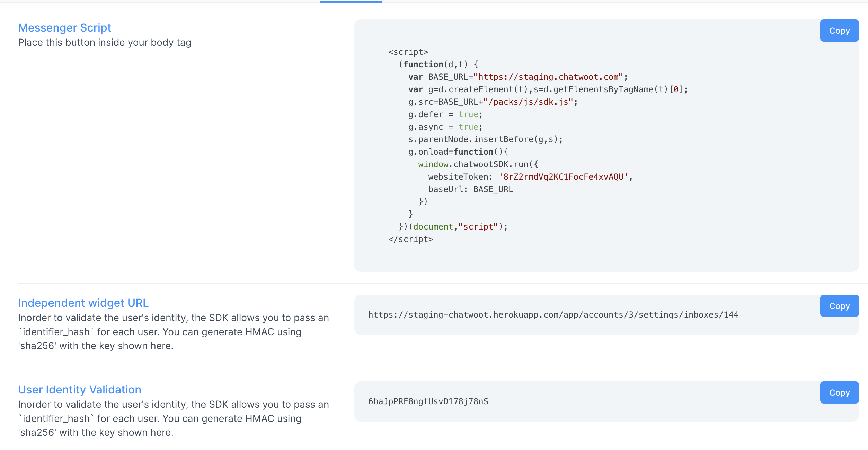Copy the Independent widget URL

point(839,306)
